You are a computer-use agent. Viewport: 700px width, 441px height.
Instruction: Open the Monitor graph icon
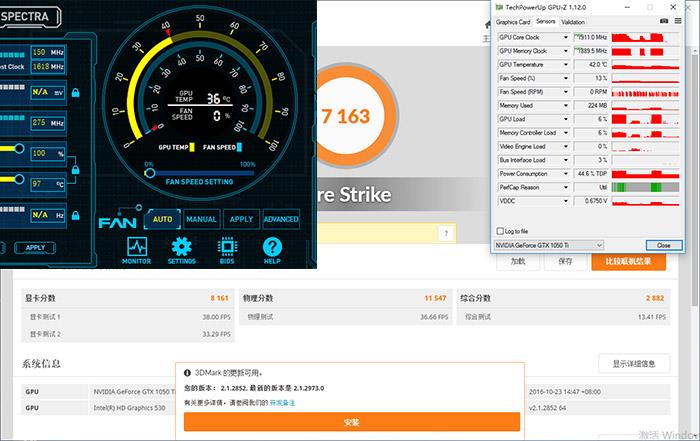tap(137, 249)
